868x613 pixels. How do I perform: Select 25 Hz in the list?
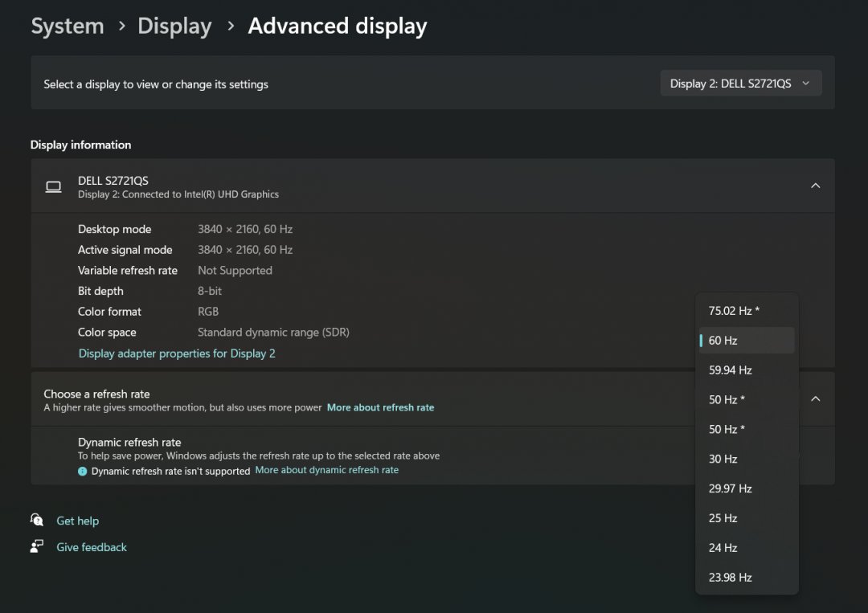coord(746,518)
